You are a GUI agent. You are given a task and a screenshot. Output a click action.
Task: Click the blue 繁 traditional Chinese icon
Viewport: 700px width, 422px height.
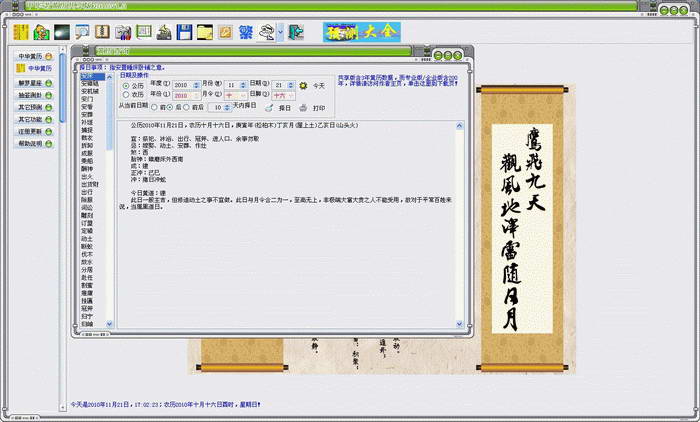(246, 32)
